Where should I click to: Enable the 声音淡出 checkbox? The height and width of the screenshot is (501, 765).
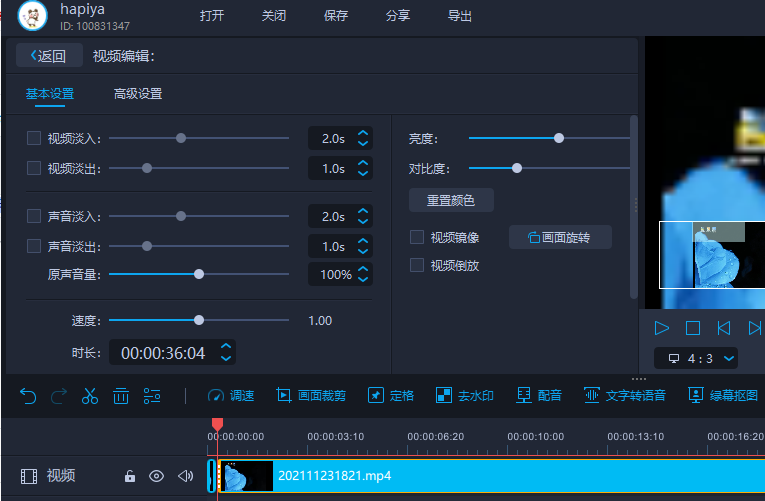[x=34, y=246]
